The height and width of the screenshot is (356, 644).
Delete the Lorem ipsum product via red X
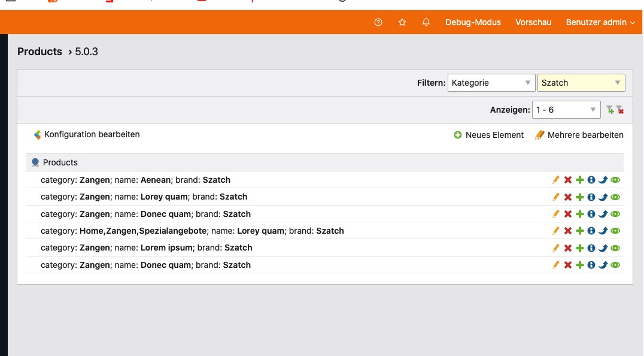click(568, 248)
